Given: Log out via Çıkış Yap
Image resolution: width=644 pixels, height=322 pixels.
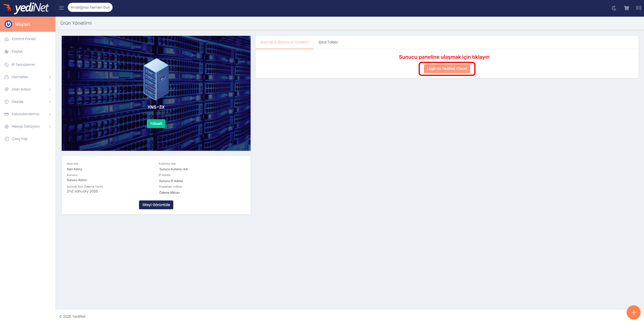Looking at the screenshot, I should click(x=20, y=139).
